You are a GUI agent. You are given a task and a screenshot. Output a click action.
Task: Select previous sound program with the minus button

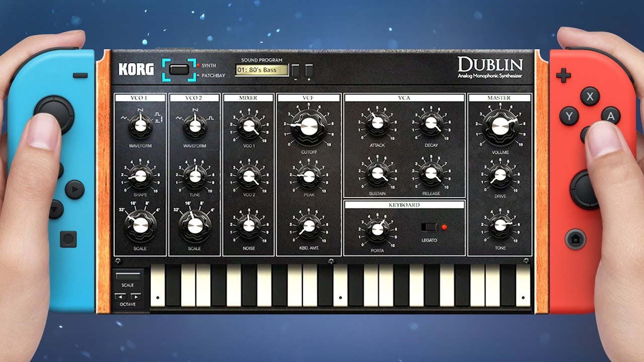295,71
